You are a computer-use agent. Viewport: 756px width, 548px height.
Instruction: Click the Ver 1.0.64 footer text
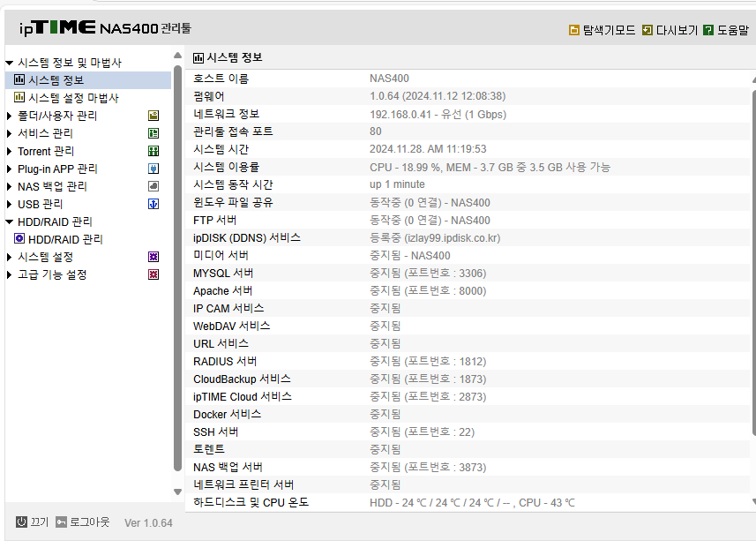click(x=148, y=523)
